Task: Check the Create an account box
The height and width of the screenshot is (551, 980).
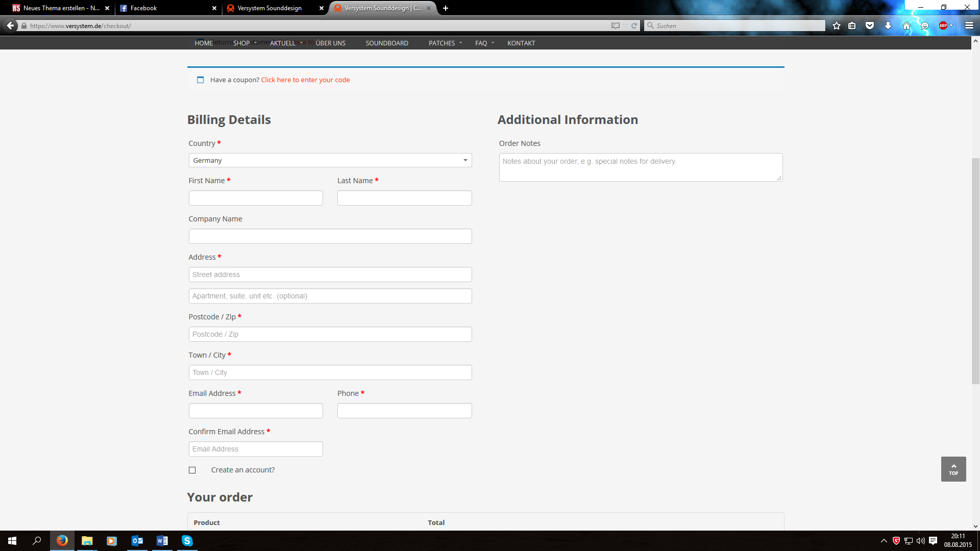Action: 192,470
